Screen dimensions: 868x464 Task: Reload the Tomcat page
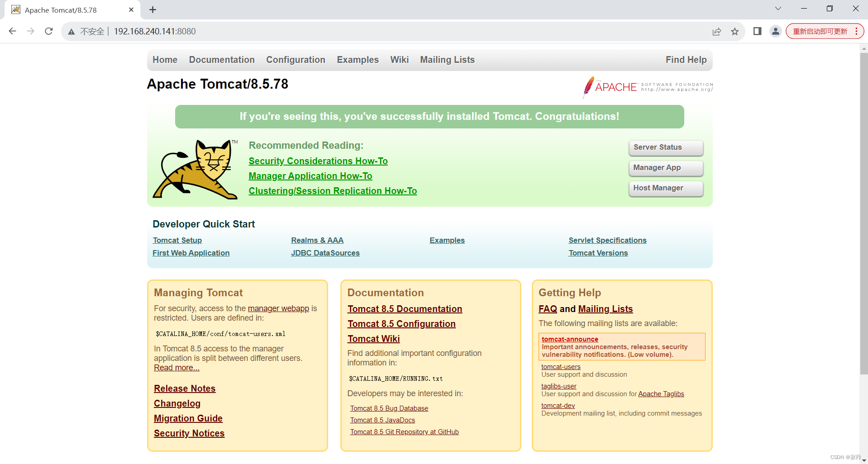coord(49,31)
